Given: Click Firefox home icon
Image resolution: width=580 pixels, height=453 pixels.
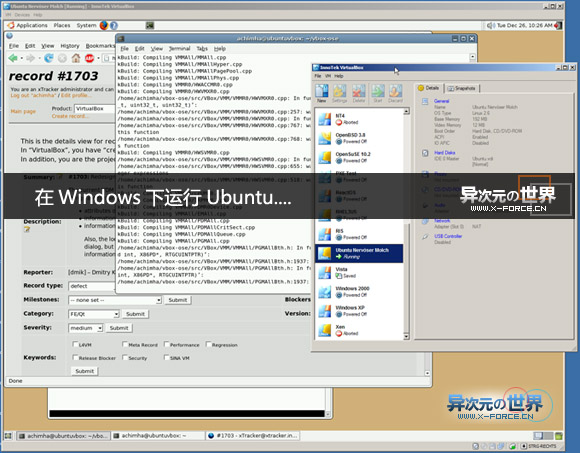Looking at the screenshot, I should click(x=76, y=58).
